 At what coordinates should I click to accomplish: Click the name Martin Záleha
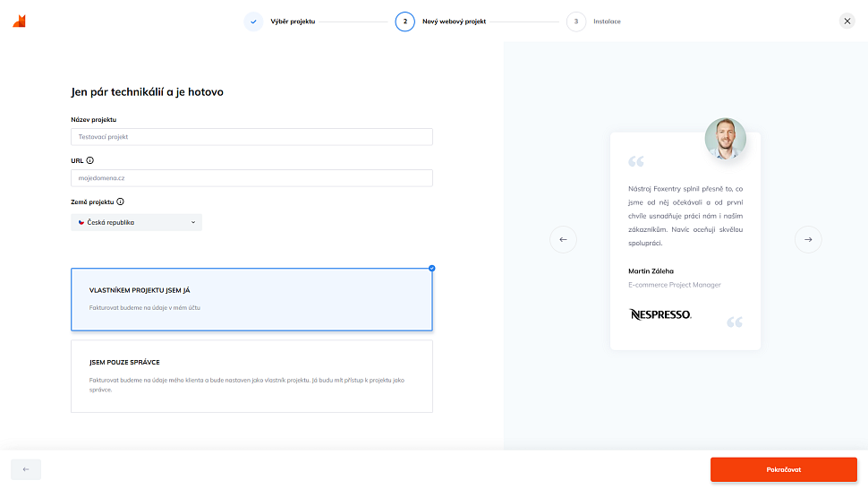pos(651,271)
